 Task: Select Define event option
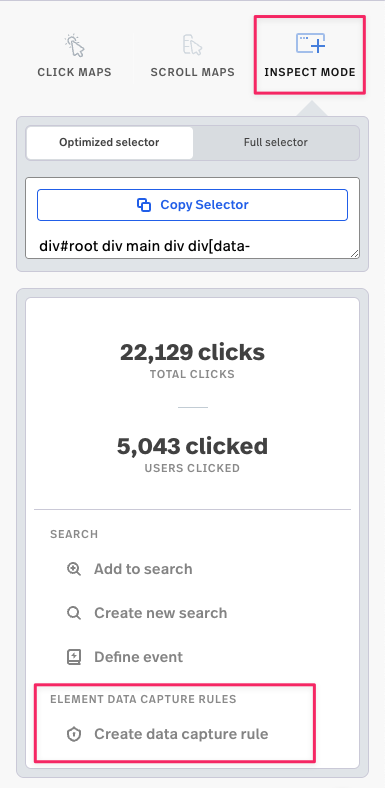click(125, 657)
